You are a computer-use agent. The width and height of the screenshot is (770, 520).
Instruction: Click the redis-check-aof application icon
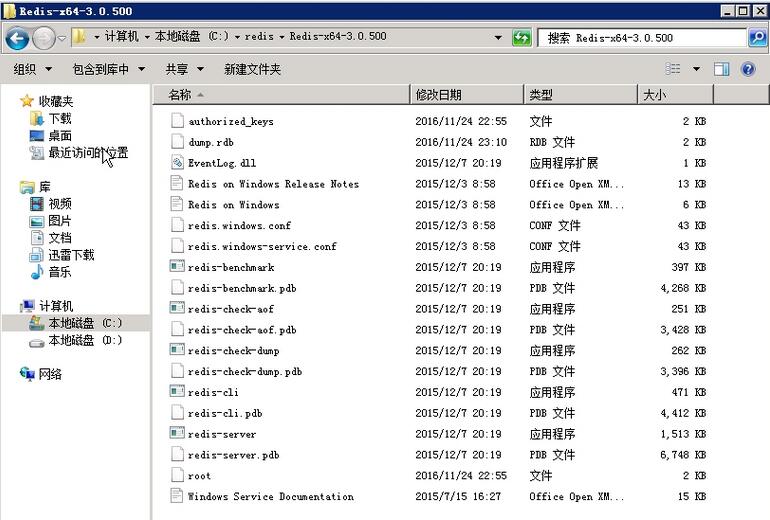177,308
